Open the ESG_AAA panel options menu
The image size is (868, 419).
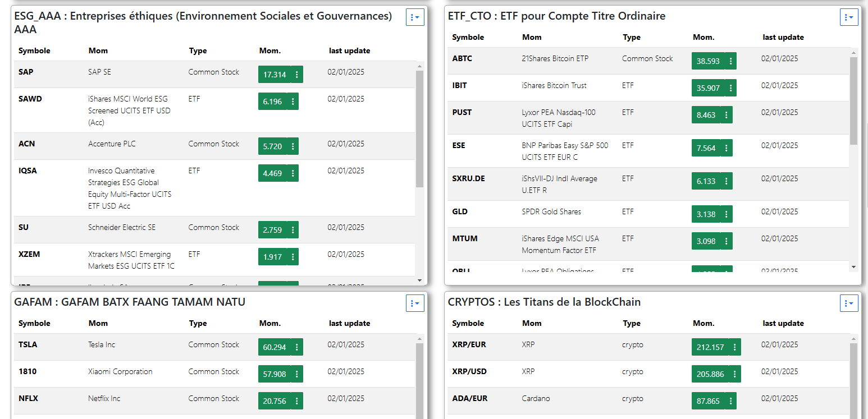tap(415, 17)
